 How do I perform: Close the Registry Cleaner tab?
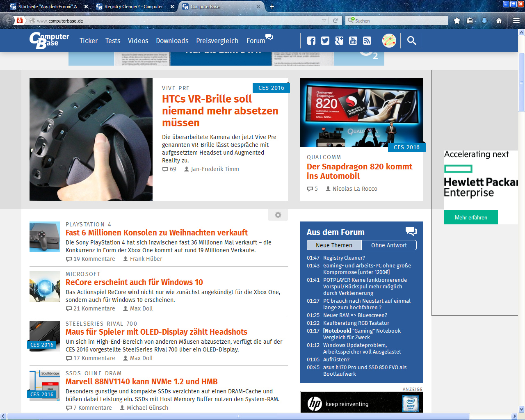pos(172,7)
